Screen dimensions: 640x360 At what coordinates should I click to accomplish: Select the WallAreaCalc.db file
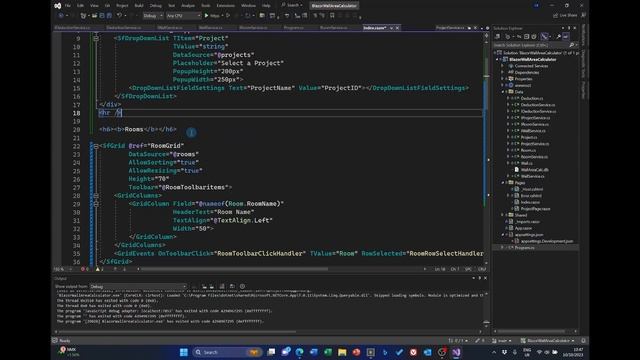[534, 170]
